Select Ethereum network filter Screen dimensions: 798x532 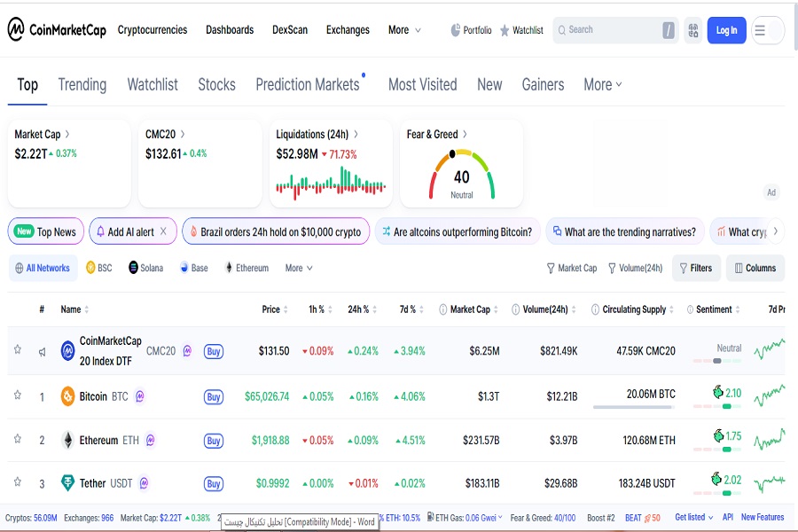[246, 268]
